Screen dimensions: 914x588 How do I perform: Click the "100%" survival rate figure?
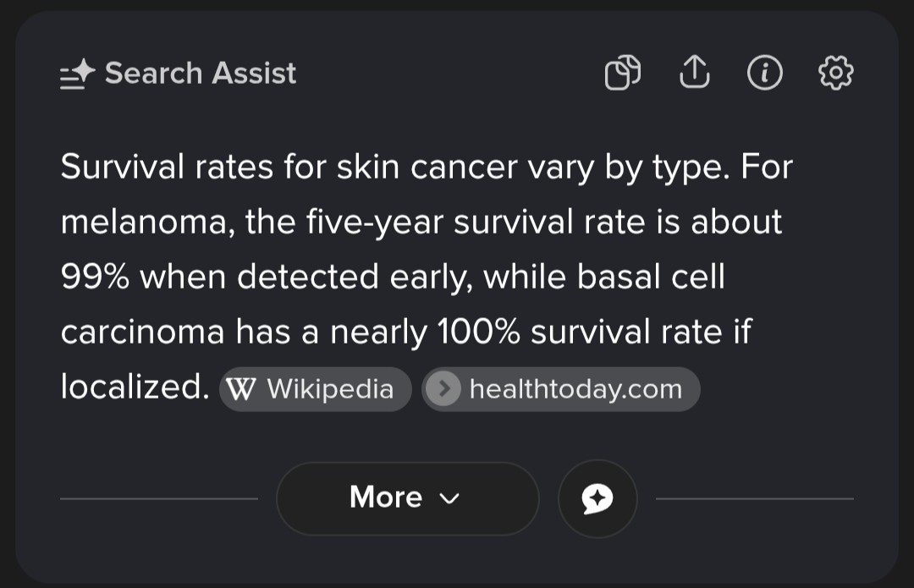(x=478, y=332)
